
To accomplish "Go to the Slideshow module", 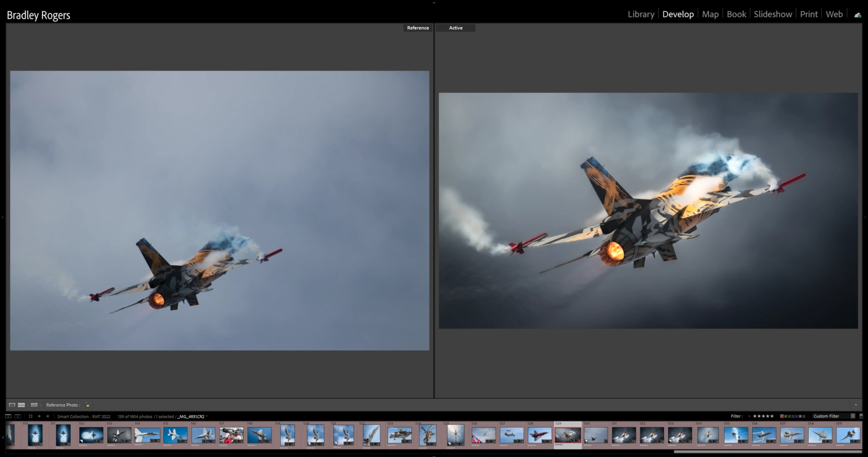I will (773, 15).
